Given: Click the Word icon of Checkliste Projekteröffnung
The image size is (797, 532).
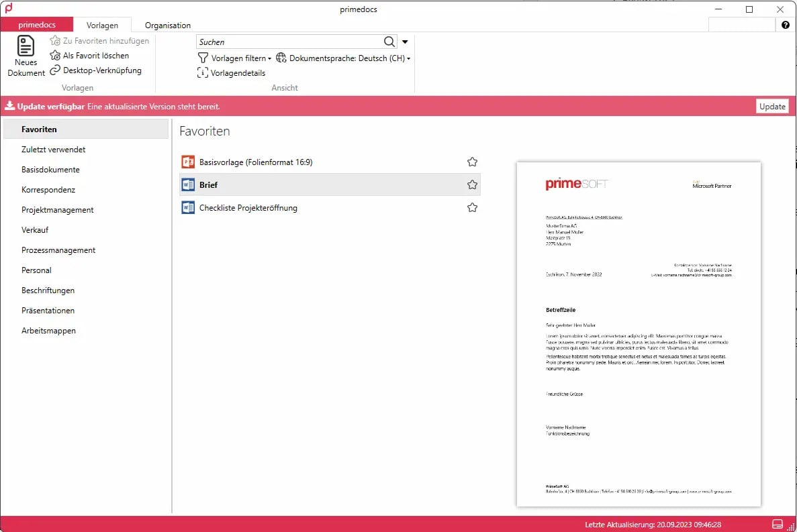Looking at the screenshot, I should (188, 207).
